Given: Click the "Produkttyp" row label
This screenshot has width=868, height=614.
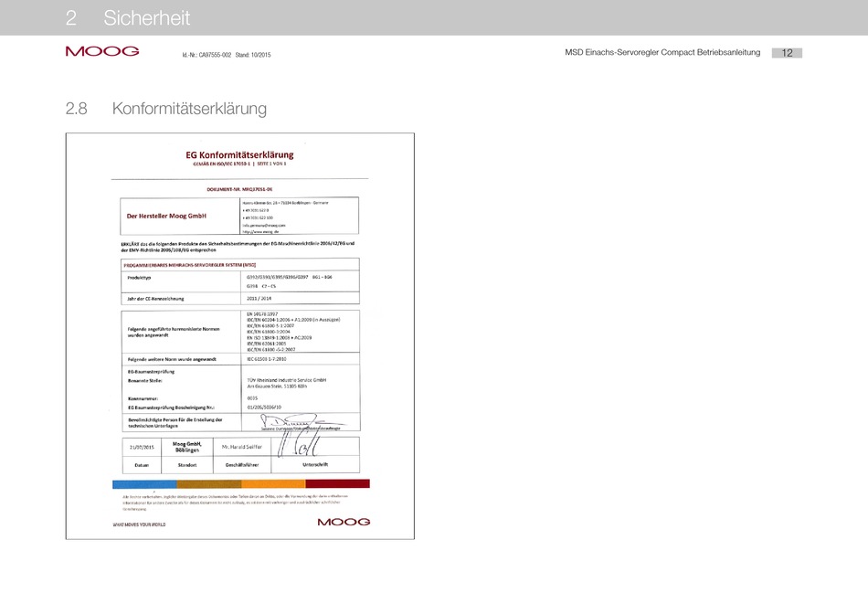Looking at the screenshot, I should click(139, 278).
